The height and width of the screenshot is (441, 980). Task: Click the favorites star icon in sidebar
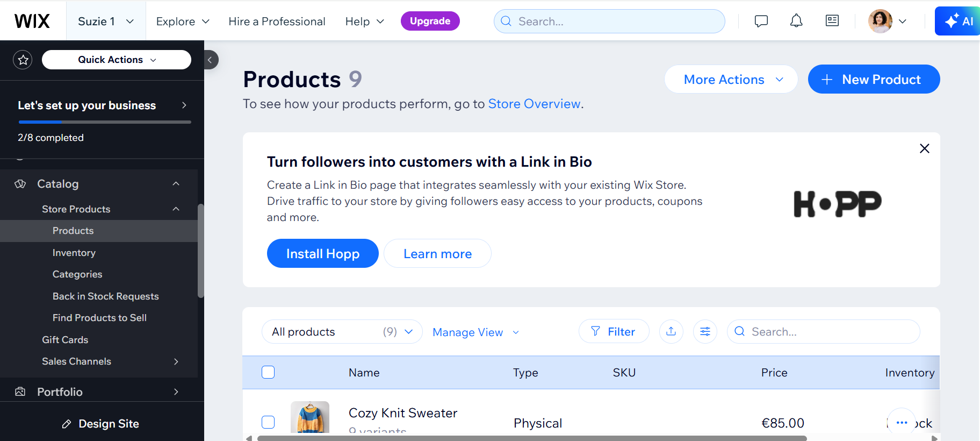pyautogui.click(x=23, y=60)
